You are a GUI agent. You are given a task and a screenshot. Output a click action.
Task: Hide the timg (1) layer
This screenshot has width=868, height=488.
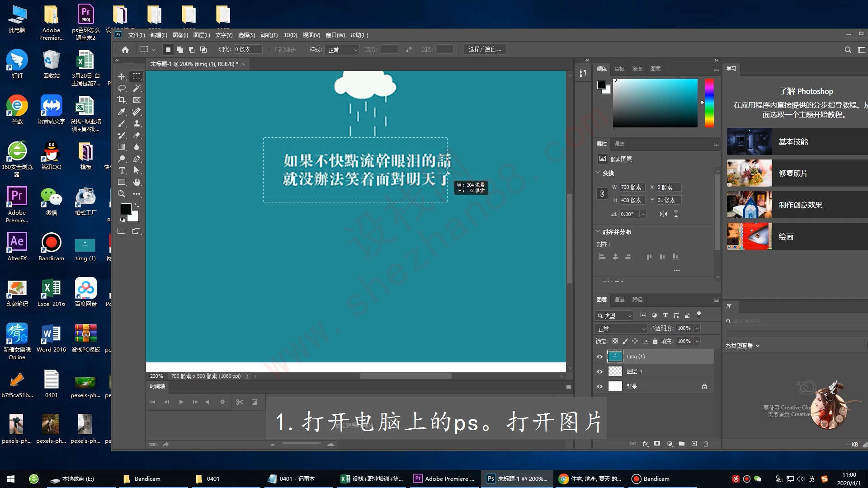click(600, 357)
